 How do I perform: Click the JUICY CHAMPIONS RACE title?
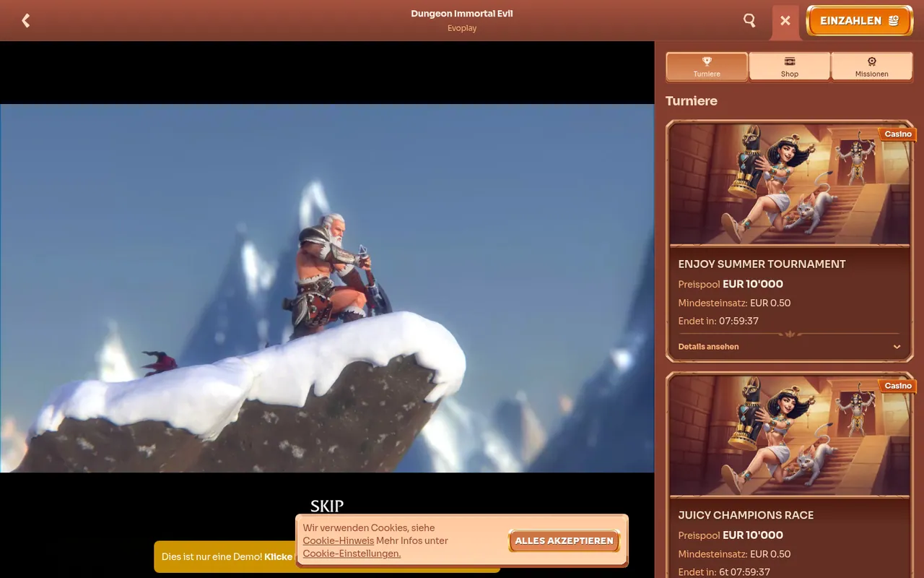click(746, 515)
